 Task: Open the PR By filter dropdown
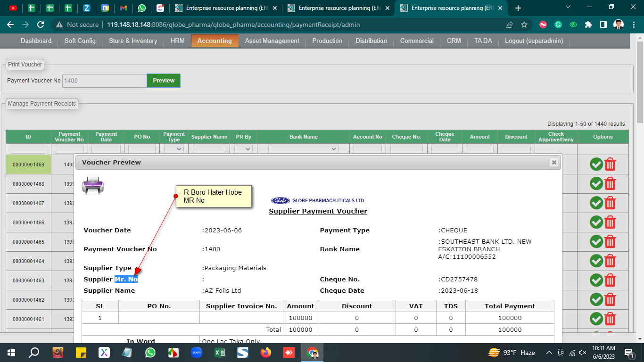pyautogui.click(x=243, y=149)
